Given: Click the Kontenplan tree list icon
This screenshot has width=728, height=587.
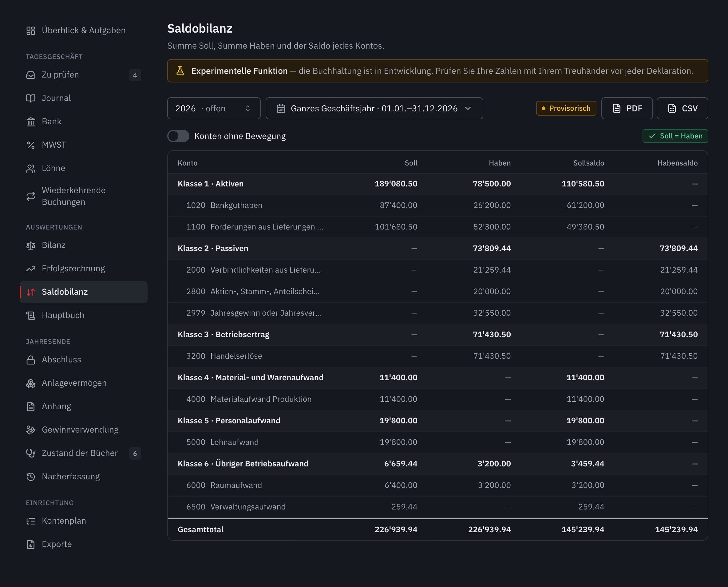Looking at the screenshot, I should (x=31, y=521).
